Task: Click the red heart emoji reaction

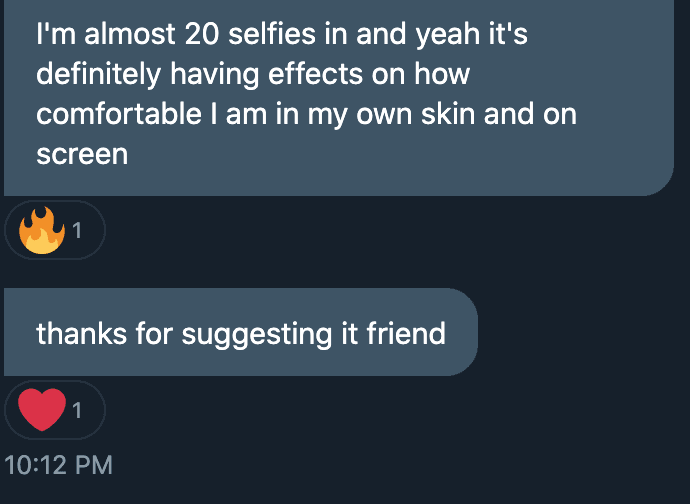Action: (45, 410)
